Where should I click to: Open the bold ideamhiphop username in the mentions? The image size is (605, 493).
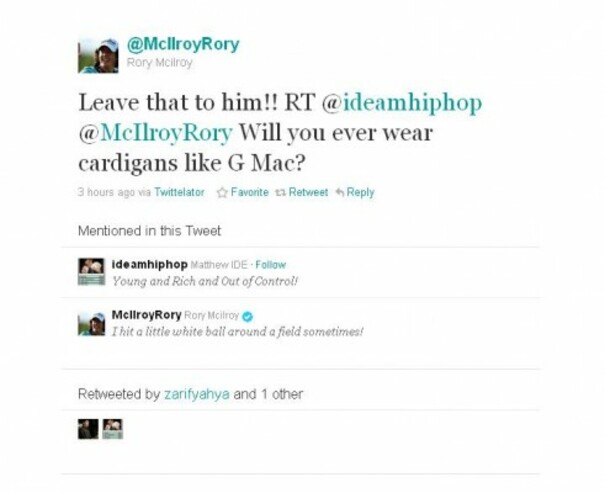click(149, 265)
